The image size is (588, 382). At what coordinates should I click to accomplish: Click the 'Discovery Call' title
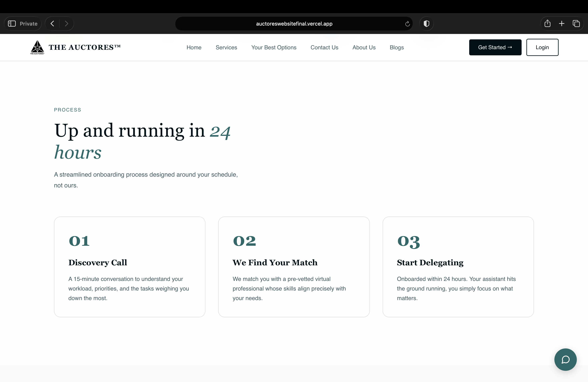98,262
